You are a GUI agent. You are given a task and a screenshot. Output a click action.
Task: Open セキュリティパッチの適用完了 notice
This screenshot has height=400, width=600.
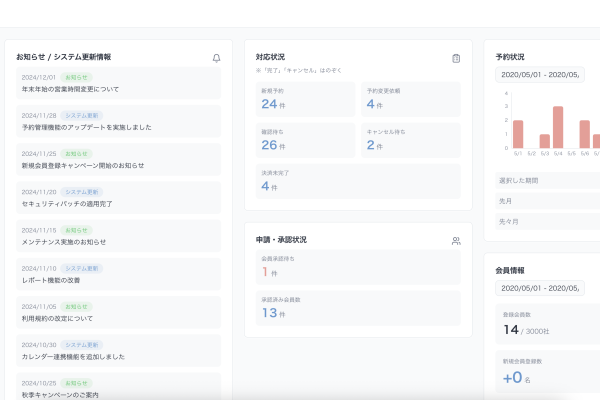[x=119, y=198]
